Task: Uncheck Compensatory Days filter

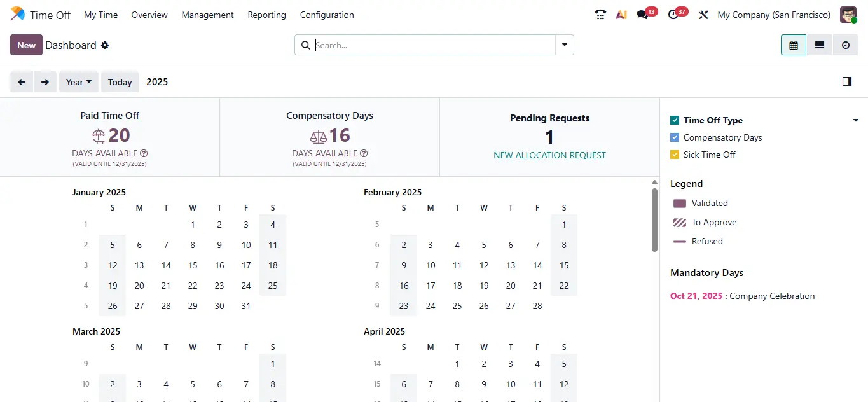Action: (x=675, y=137)
